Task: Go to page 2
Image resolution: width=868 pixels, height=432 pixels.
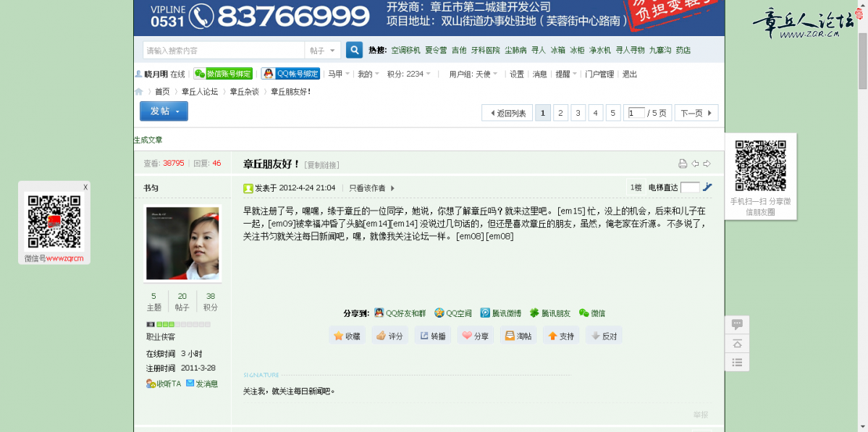Action: pyautogui.click(x=560, y=113)
